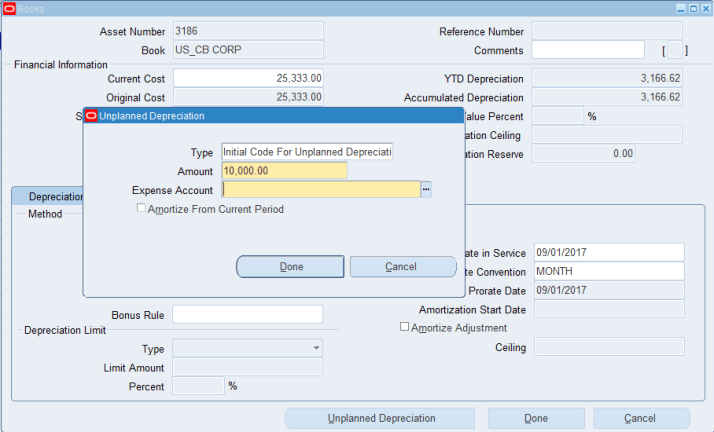The image size is (714, 432).
Task: Open the Expense Account list of values
Action: [426, 189]
